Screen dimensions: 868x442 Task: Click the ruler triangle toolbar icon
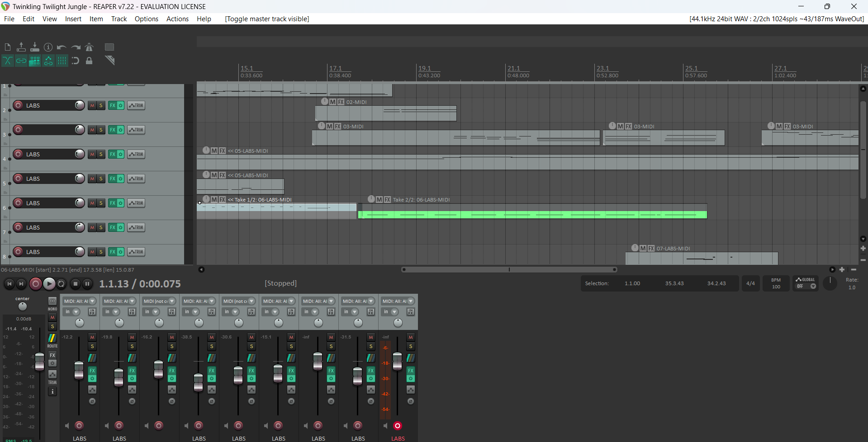point(109,60)
